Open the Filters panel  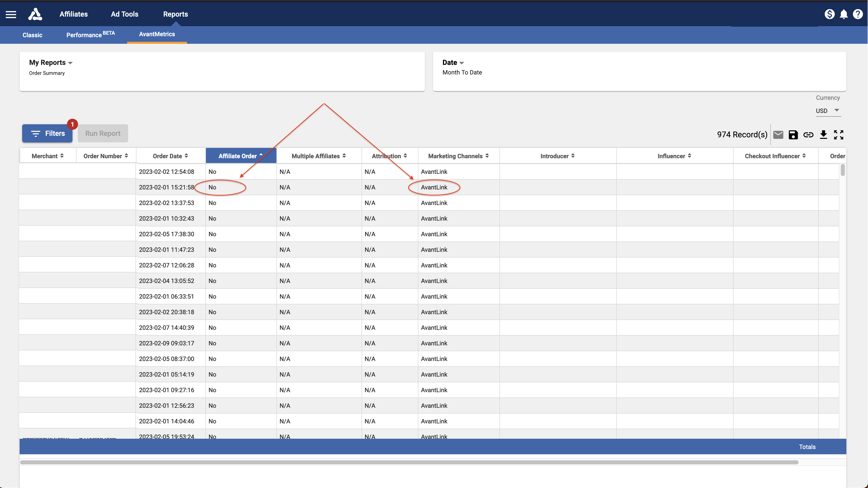48,133
